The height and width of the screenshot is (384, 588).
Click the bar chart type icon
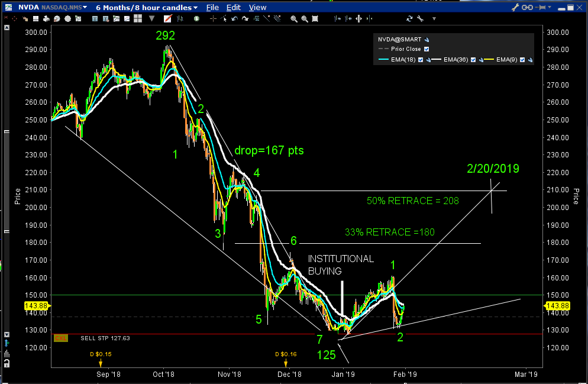[180, 18]
